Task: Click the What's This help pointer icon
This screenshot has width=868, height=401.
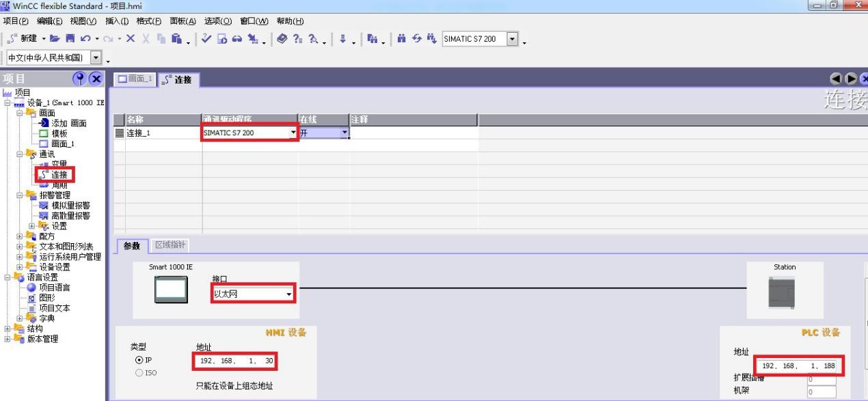Action: point(312,39)
